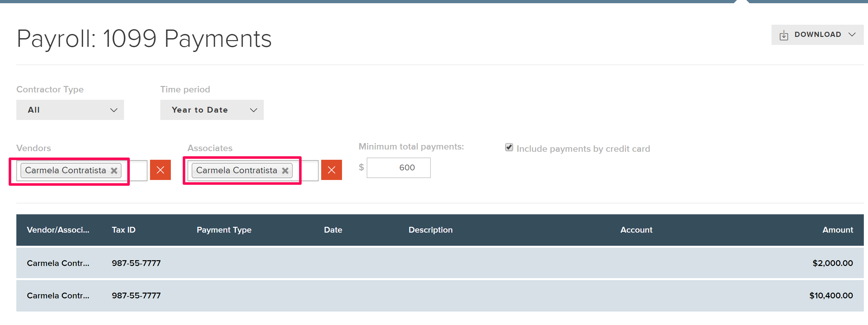Toggle Include payments by credit card checkbox
The height and width of the screenshot is (325, 868).
509,147
